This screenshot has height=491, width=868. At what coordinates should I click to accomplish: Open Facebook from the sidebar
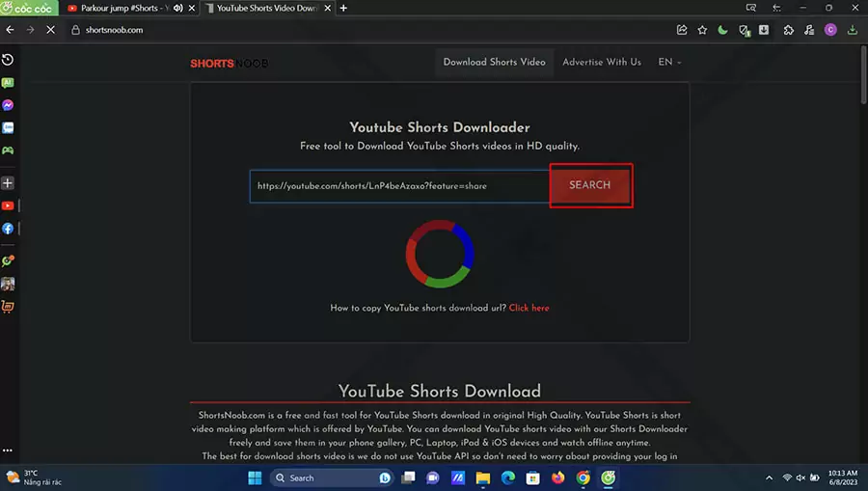coord(8,229)
